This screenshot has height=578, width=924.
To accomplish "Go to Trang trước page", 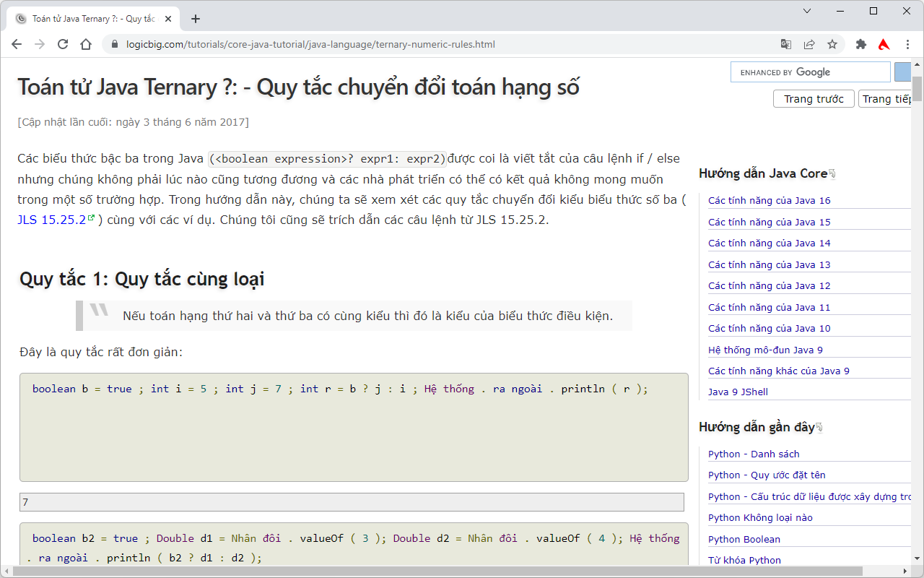I will tap(814, 99).
